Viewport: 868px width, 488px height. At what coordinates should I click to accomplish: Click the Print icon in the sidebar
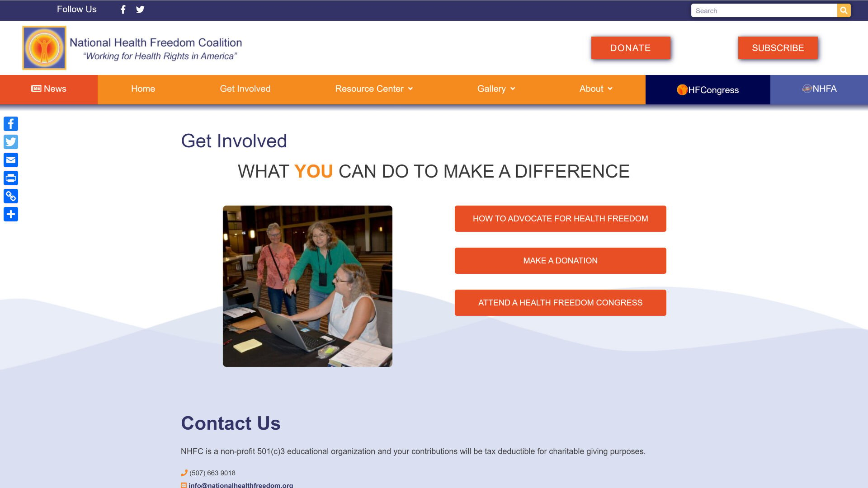[11, 178]
